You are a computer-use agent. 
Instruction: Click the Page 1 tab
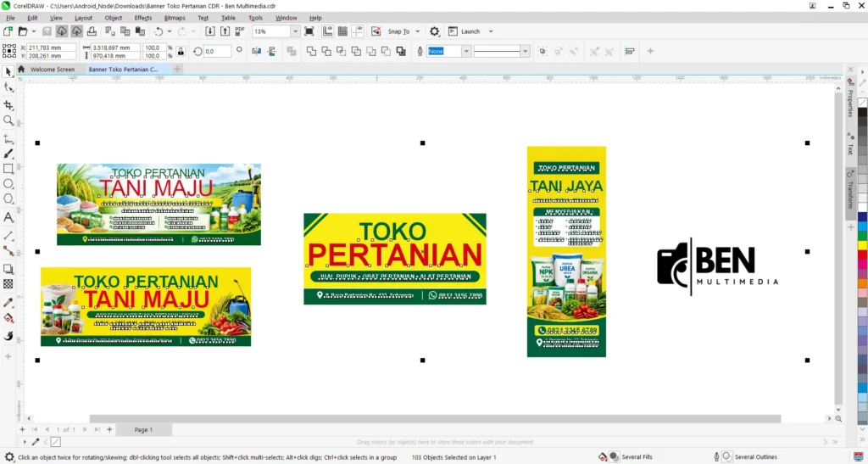[x=143, y=430]
